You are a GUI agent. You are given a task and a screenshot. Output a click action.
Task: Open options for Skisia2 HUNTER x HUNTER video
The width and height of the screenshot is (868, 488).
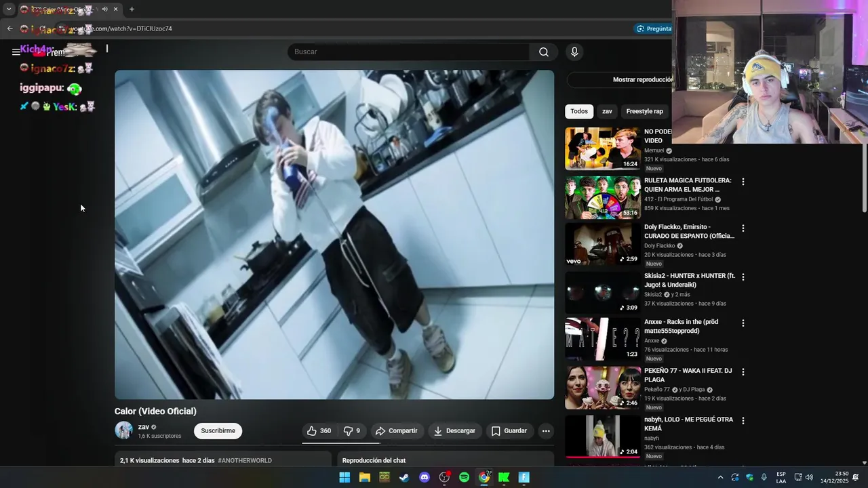743,277
